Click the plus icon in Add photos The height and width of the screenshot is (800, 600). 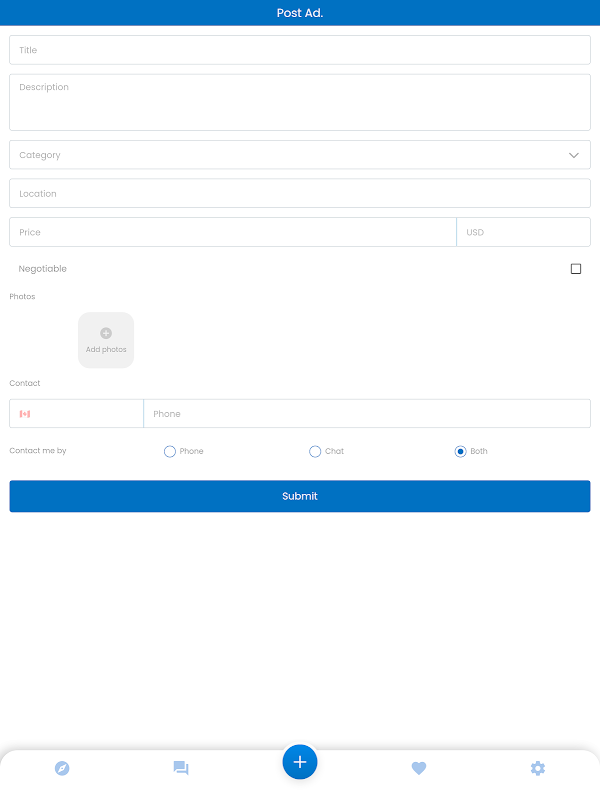(106, 333)
